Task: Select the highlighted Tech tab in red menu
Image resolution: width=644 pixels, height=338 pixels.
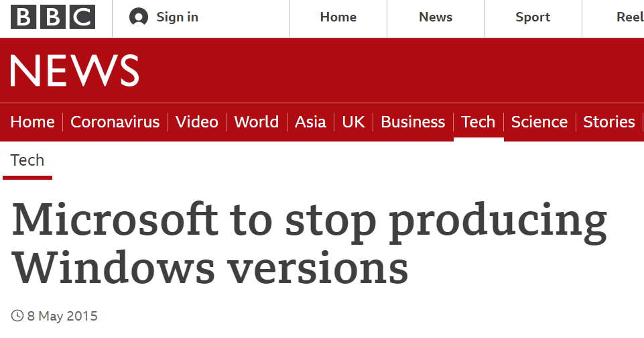Action: pyautogui.click(x=478, y=121)
